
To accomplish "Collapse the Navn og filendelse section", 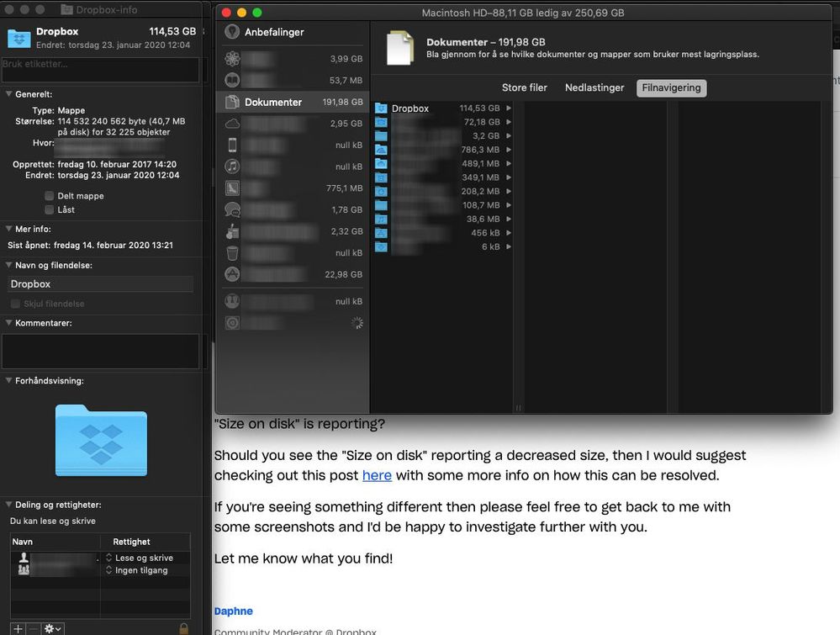I will pos(8,265).
